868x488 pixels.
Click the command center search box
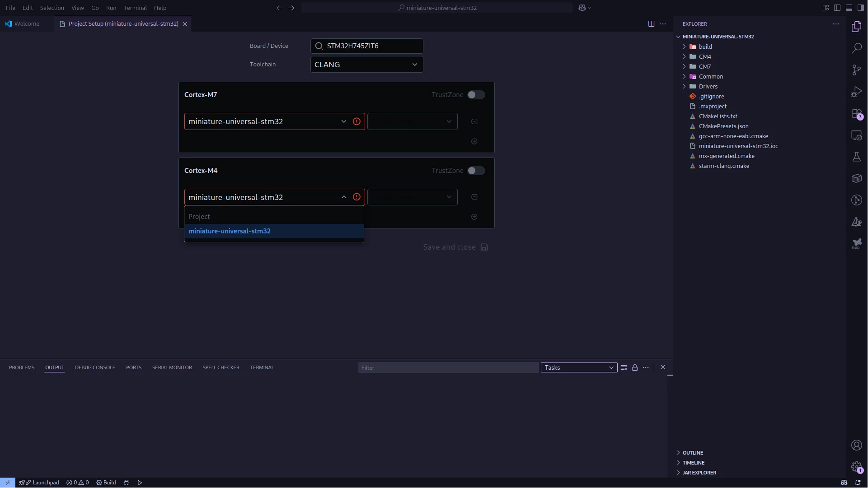pos(437,8)
